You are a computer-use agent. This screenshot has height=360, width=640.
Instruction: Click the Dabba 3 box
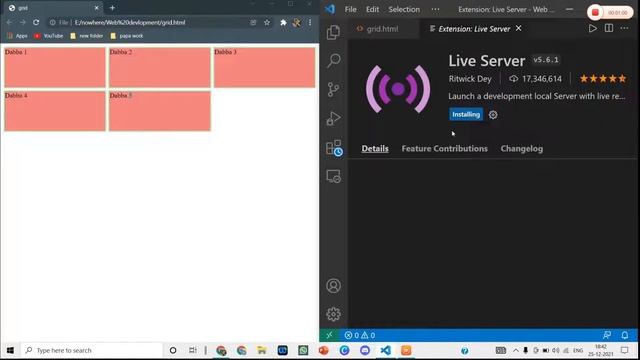(x=264, y=67)
